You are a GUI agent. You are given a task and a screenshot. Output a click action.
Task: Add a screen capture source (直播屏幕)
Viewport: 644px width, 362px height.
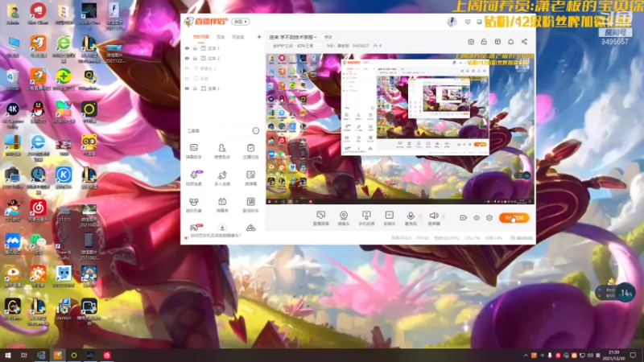pyautogui.click(x=320, y=218)
